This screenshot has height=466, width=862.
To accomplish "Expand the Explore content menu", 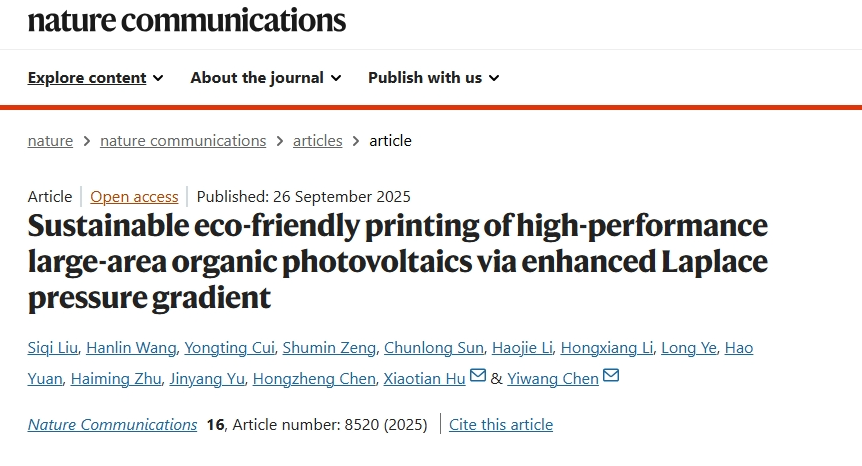I will (x=95, y=77).
